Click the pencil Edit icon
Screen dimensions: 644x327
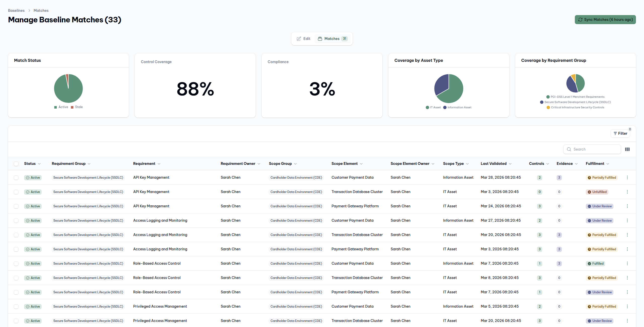tap(299, 39)
